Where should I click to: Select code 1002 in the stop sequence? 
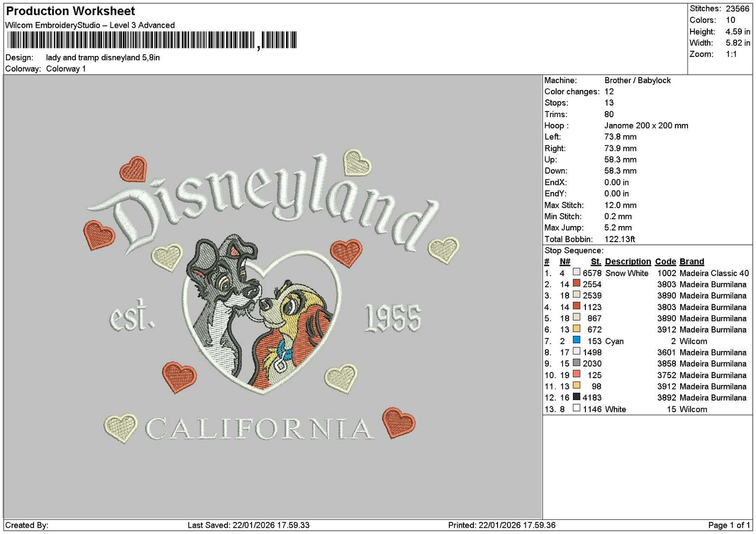[x=667, y=273]
